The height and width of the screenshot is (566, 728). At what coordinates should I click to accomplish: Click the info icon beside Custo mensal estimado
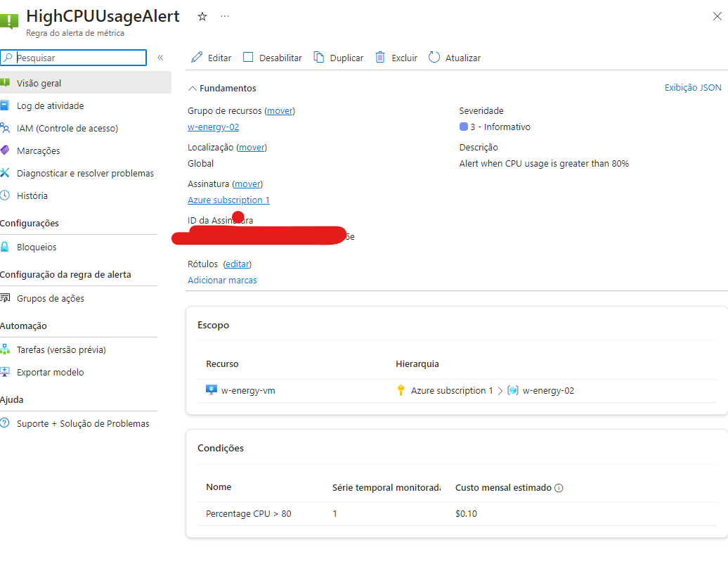pos(559,488)
